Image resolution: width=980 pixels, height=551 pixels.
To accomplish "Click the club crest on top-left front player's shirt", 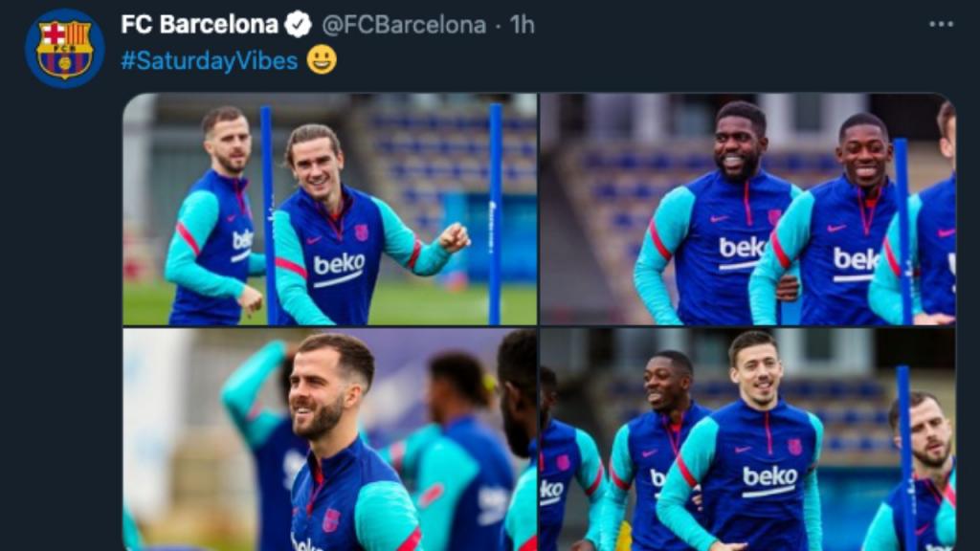I will click(x=361, y=233).
